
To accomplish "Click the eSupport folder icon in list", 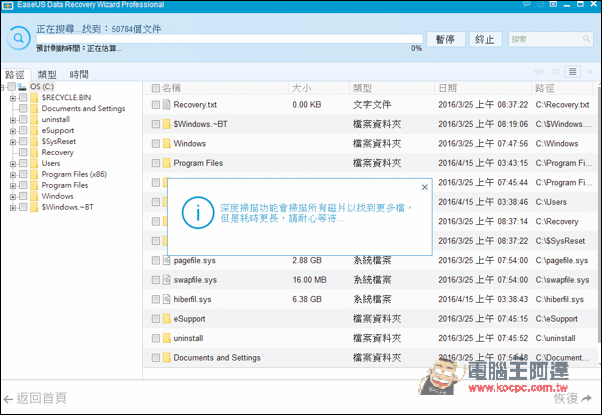I will point(166,319).
